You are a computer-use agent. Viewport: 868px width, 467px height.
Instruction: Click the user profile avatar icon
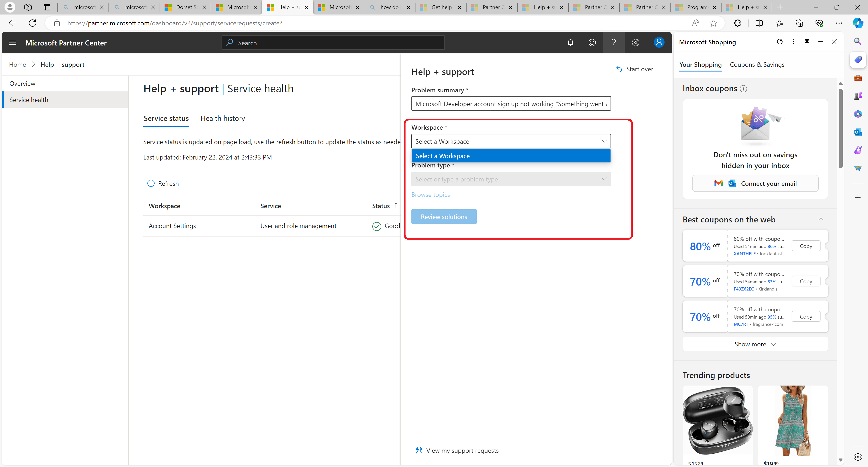coord(659,43)
